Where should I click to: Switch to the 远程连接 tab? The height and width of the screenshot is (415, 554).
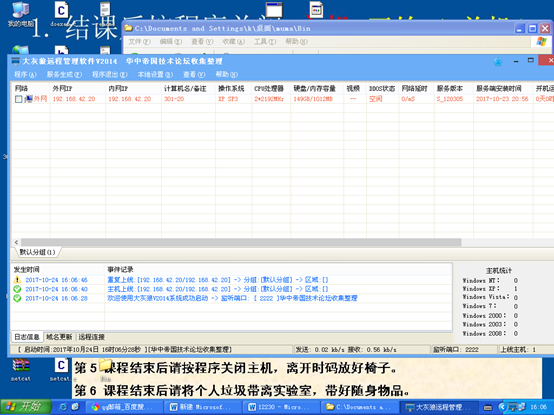coord(91,337)
